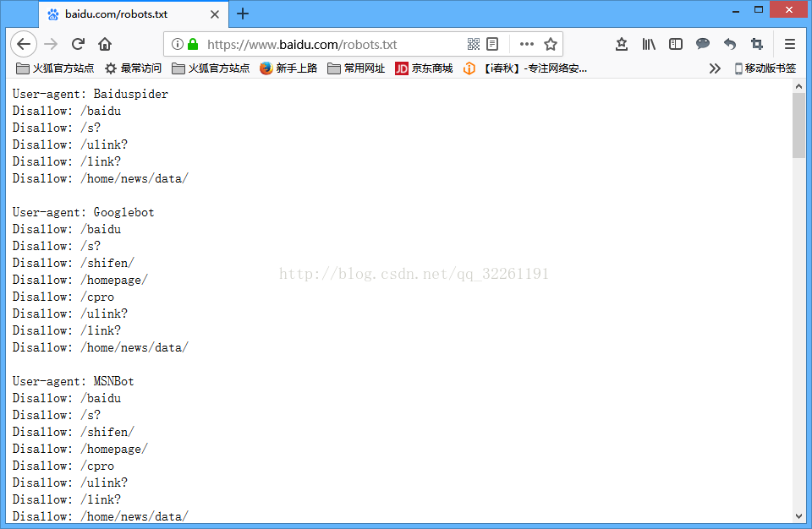The height and width of the screenshot is (529, 812).
Task: Click the undo arrow toolbar icon
Action: pos(730,44)
